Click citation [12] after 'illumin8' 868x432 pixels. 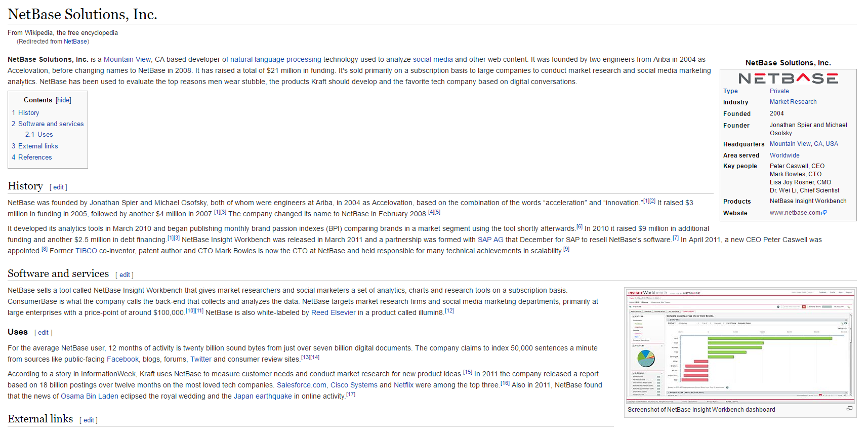click(x=449, y=311)
